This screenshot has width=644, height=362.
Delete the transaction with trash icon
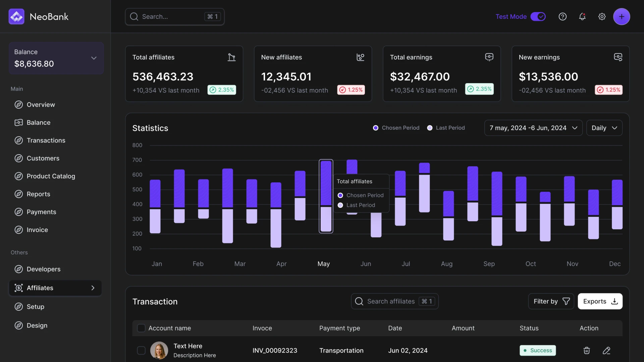[x=587, y=350]
